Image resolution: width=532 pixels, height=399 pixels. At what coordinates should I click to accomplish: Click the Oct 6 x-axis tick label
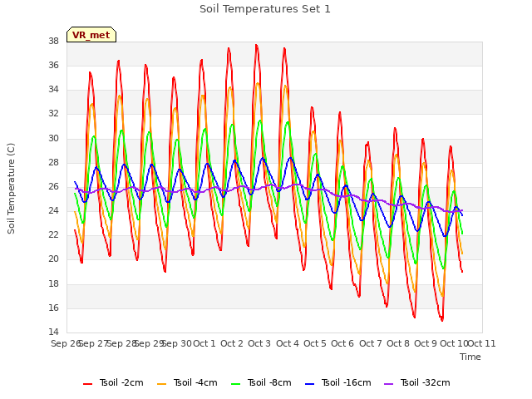(342, 343)
